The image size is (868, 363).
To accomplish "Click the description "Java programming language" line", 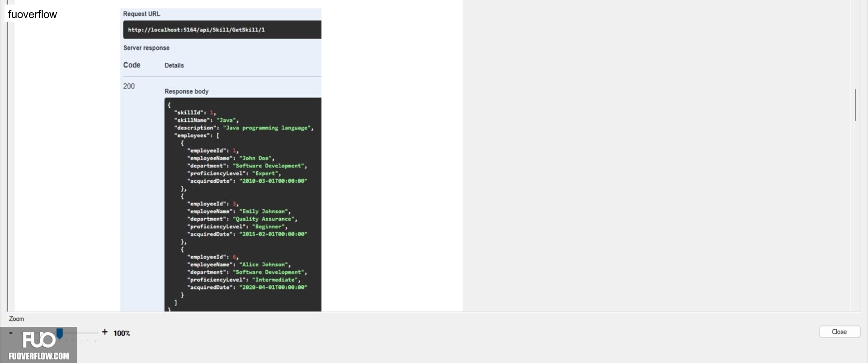I will [x=244, y=128].
